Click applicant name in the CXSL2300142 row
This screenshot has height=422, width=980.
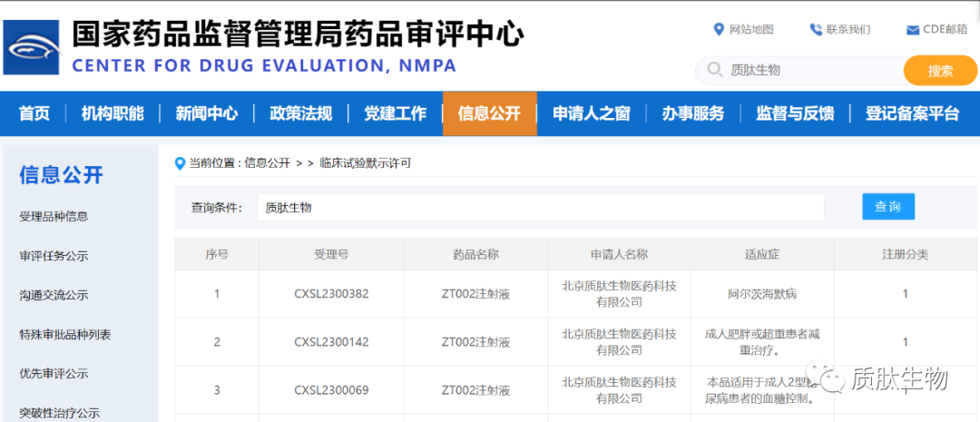620,342
